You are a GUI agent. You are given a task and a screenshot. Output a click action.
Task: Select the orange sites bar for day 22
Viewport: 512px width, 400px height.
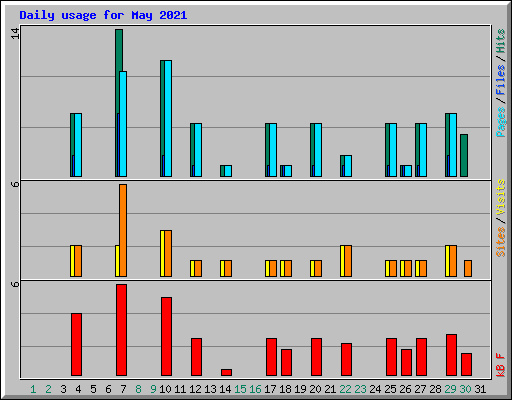[348, 261]
